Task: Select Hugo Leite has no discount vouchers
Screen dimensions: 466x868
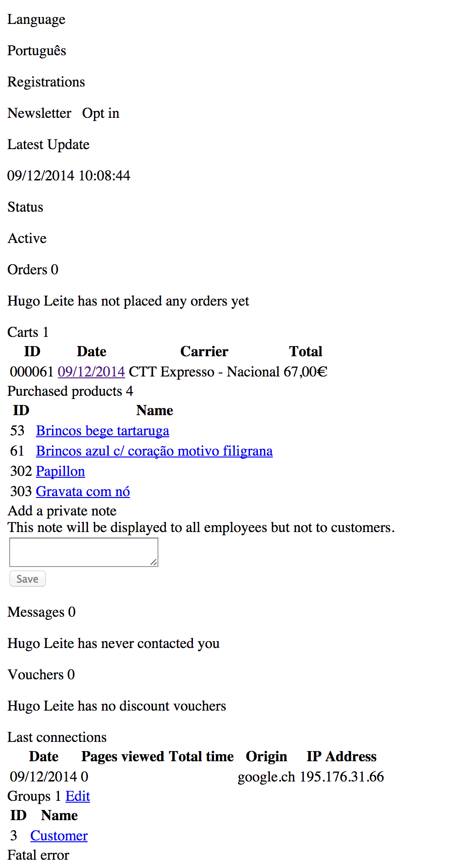Action: pyautogui.click(x=117, y=706)
